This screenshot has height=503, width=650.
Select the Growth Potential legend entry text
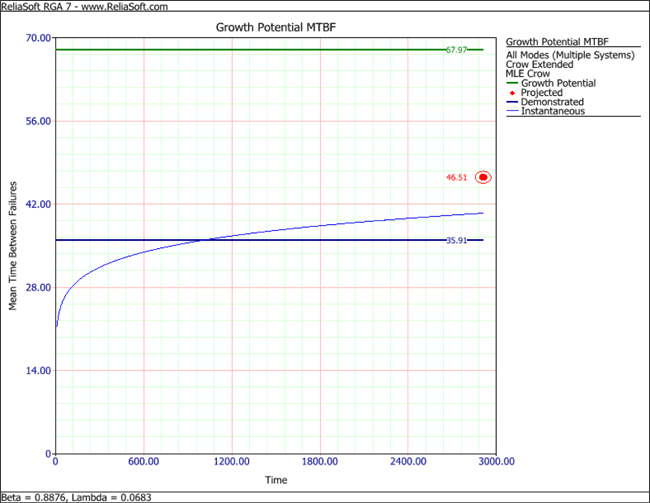[559, 83]
